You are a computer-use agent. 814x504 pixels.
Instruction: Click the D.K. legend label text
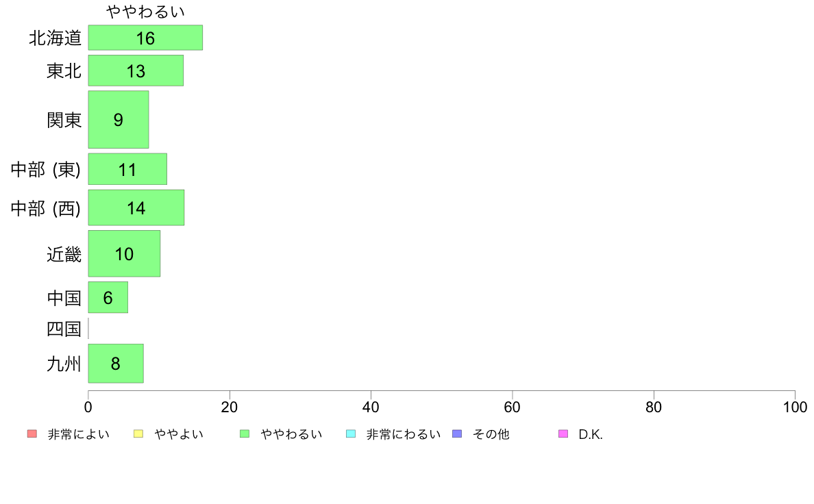[591, 434]
